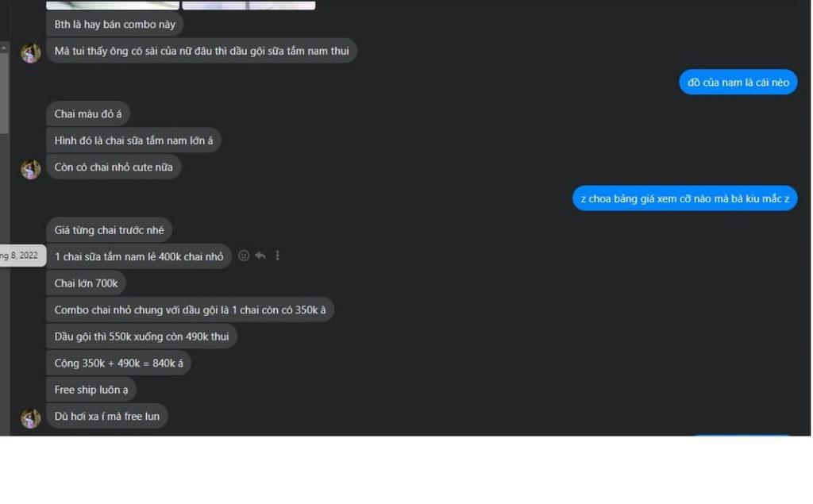The image size is (813, 504).
Task: Click 'Dầu gội thì 550k xuống còn 490k' message
Action: tap(141, 336)
